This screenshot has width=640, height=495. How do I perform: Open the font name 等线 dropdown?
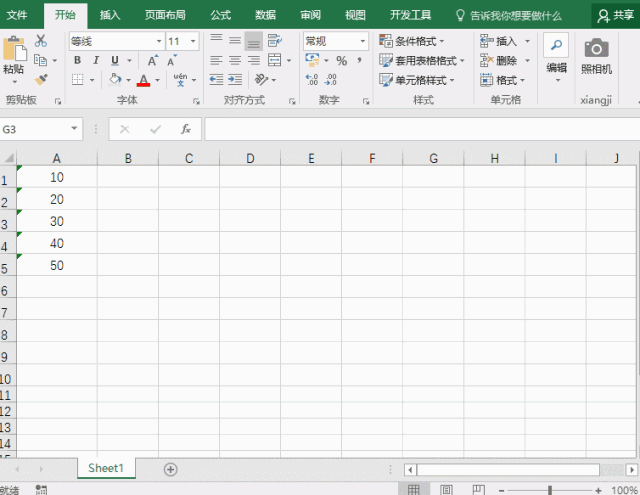pos(159,41)
